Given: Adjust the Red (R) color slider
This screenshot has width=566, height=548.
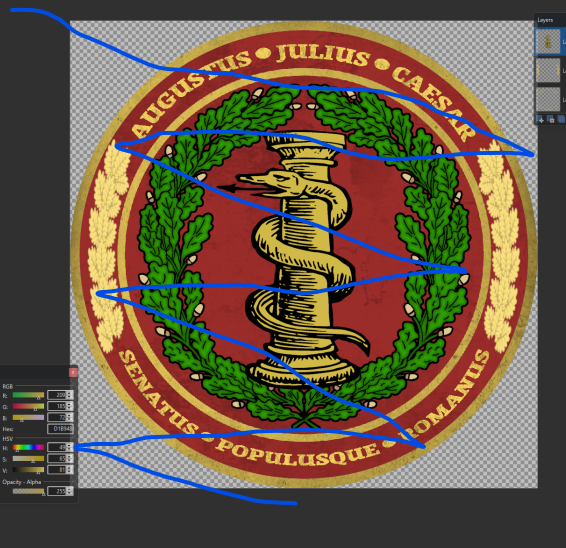Looking at the screenshot, I should coord(29,395).
